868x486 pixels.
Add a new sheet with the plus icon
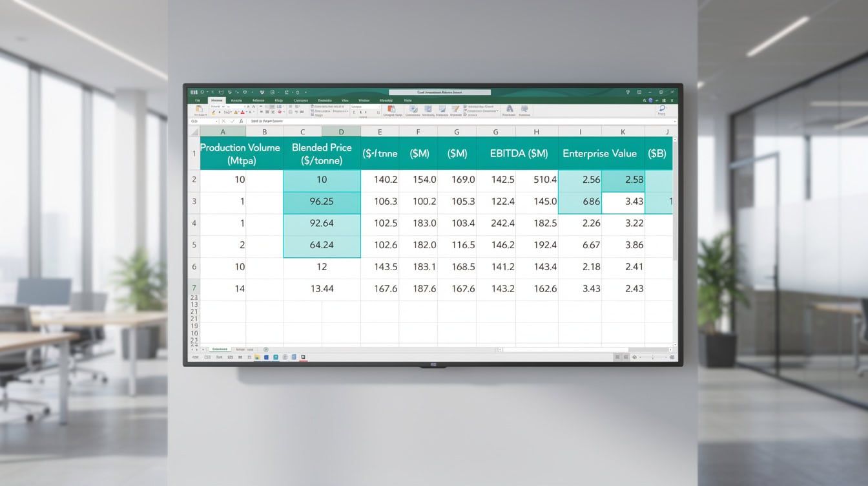[266, 350]
